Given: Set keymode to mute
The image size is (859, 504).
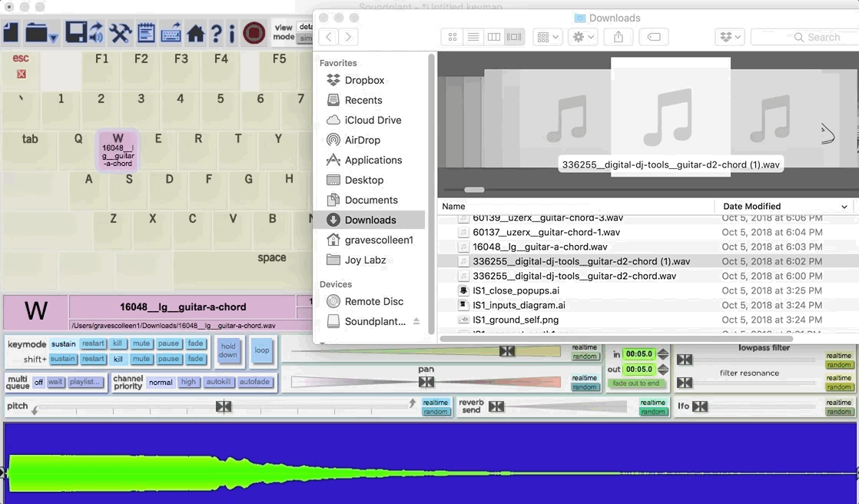Looking at the screenshot, I should (x=141, y=343).
